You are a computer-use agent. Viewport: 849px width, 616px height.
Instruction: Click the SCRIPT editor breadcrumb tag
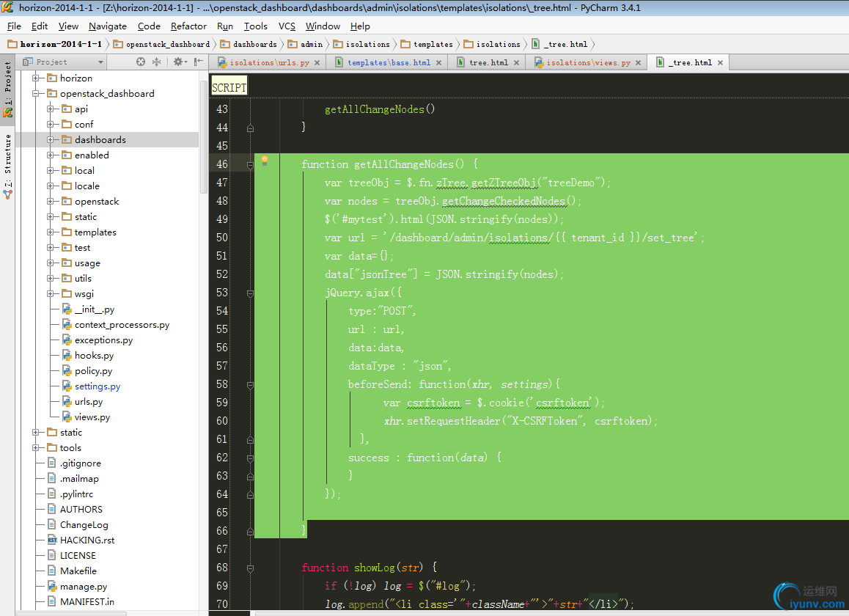point(229,87)
